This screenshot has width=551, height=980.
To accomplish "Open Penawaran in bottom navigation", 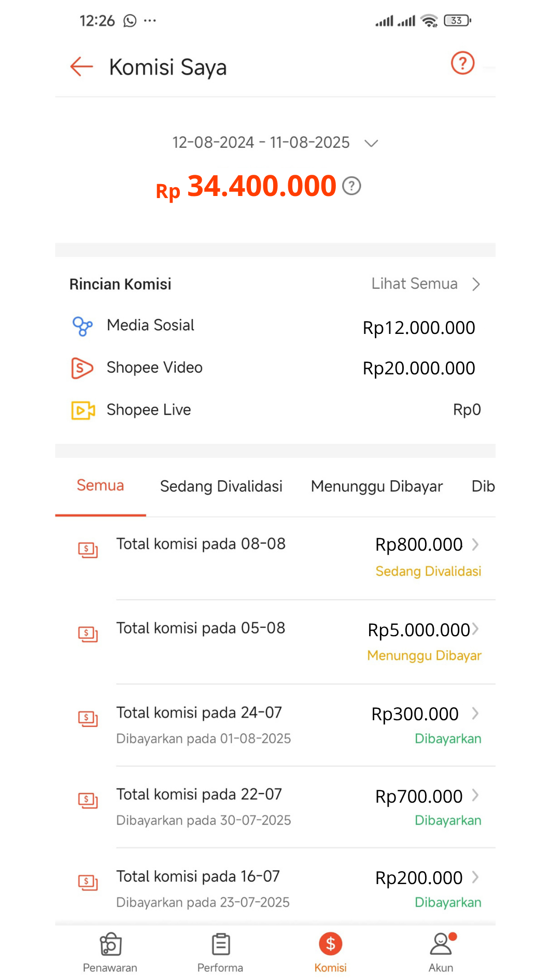I will 110,952.
